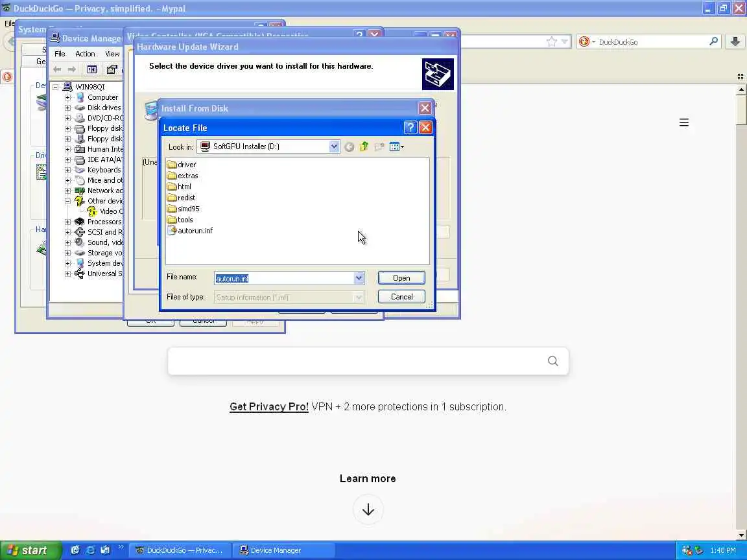Close the Install From Disk dialog
This screenshot has height=560, width=747.
tap(425, 108)
